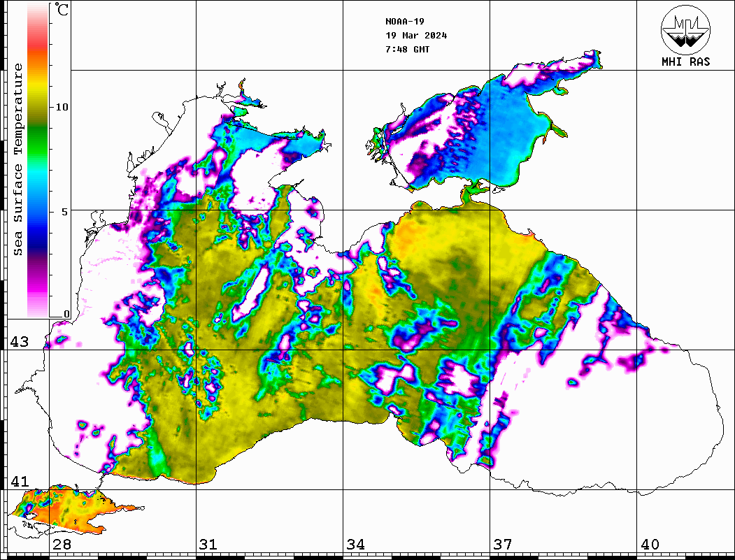Click the MHI RAS logo emblem

coord(685,29)
